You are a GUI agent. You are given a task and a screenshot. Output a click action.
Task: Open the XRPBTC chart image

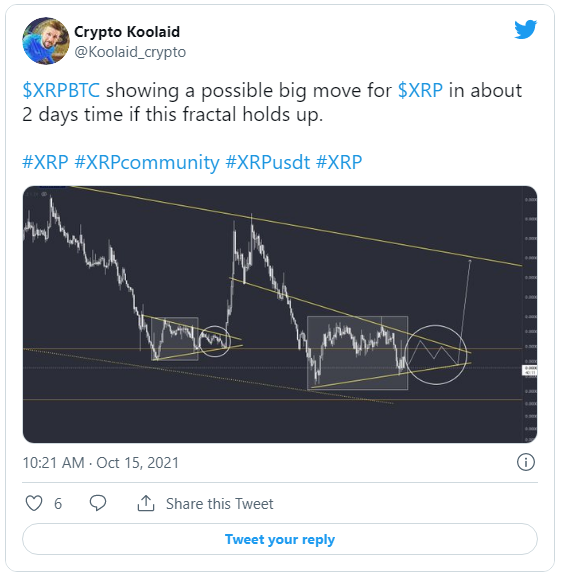(x=280, y=314)
